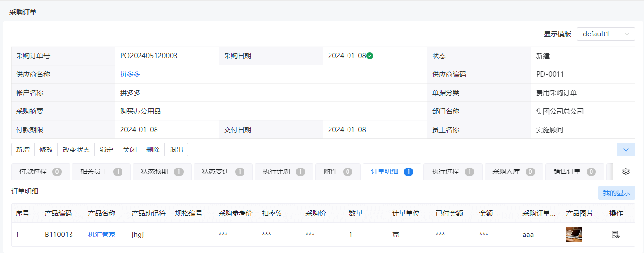644x253 pixels.
Task: Click the document action icon in 操作 column
Action: click(615, 235)
